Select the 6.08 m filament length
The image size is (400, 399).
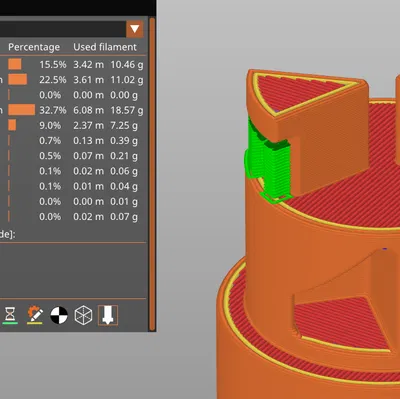(x=88, y=110)
